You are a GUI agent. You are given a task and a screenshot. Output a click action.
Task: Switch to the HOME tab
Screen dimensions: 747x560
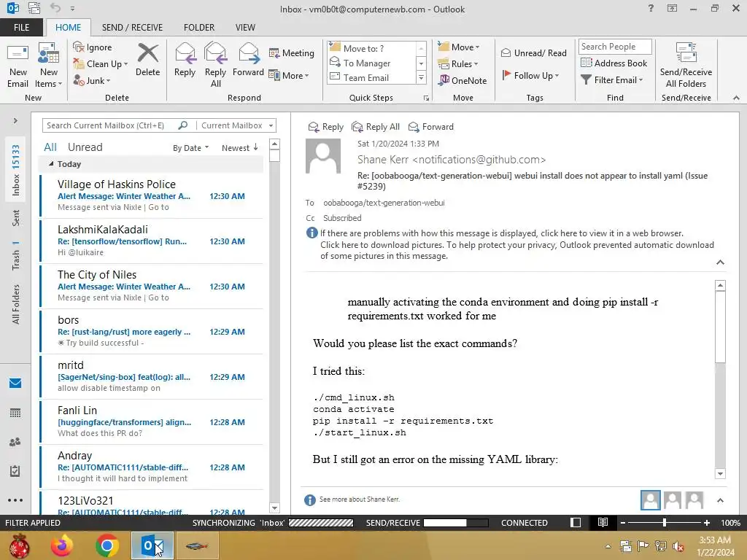(x=68, y=27)
